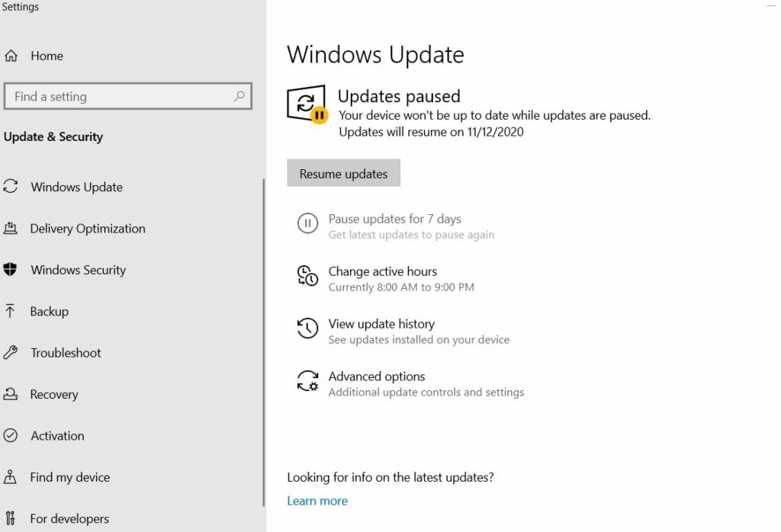Click the View update history icon
The height and width of the screenshot is (532, 781).
pos(307,328)
